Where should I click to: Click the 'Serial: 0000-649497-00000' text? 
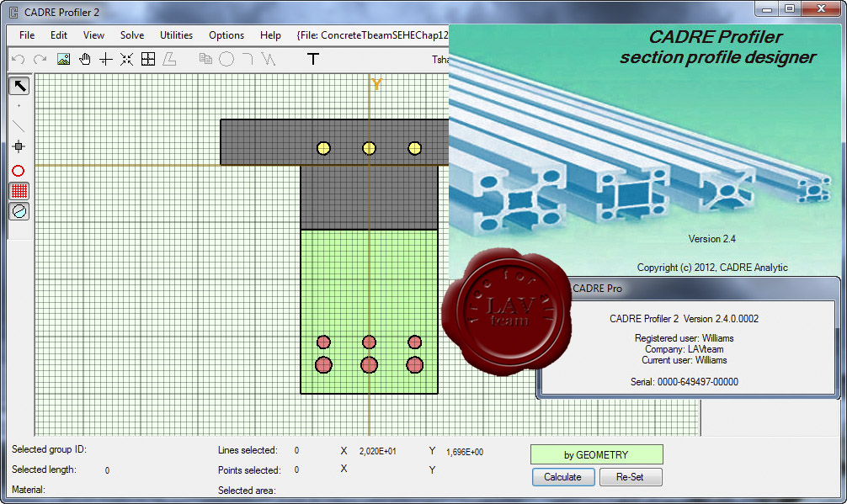684,381
